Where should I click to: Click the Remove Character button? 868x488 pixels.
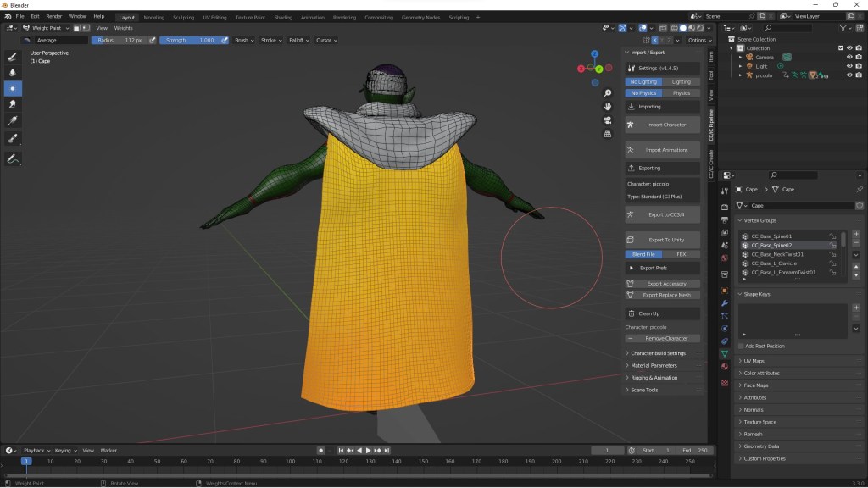coord(663,338)
